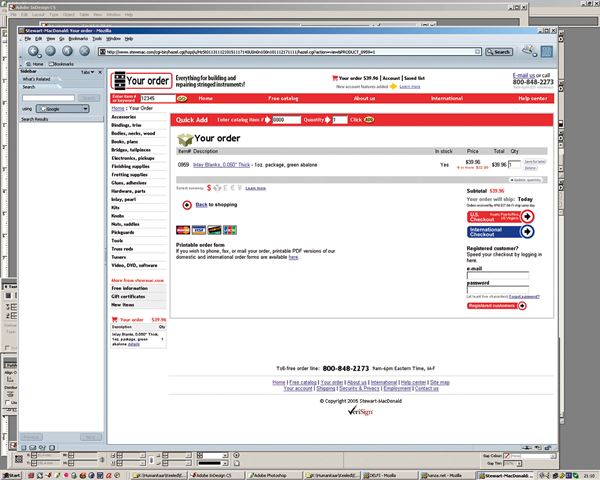600x480 pixels.
Task: Click the arrow icon on International Checkout
Action: pyautogui.click(x=527, y=232)
